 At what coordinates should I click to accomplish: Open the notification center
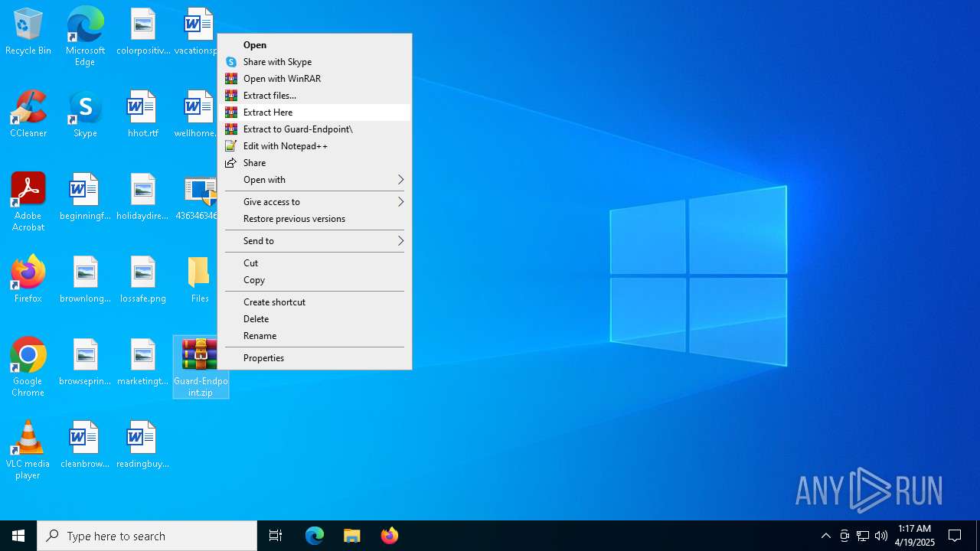click(x=955, y=536)
